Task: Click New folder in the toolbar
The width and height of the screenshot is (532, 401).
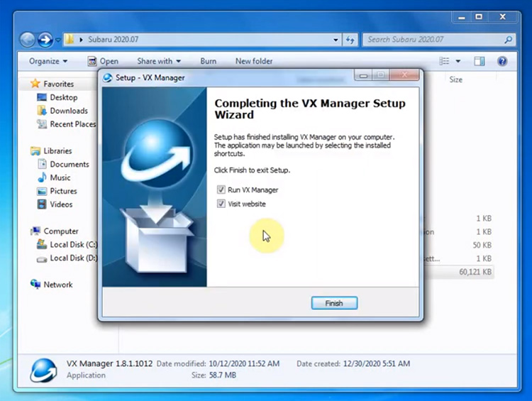Action: click(x=254, y=61)
